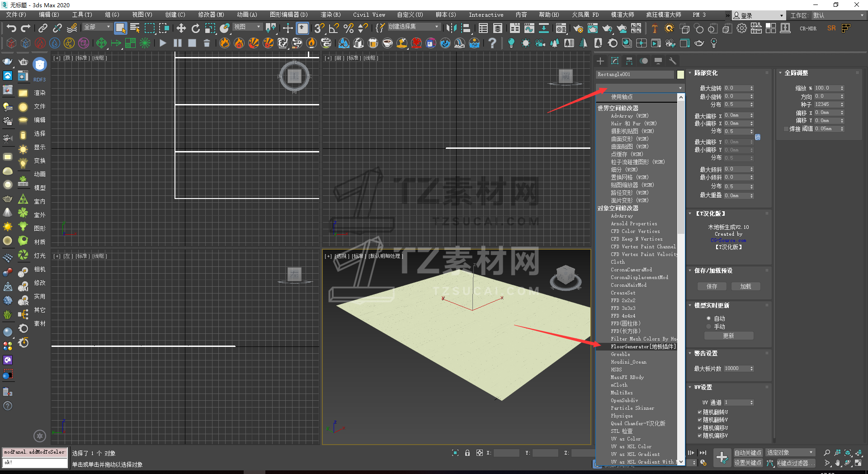Click the 更新 button
Screen dimensions: 868x474
[728, 336]
